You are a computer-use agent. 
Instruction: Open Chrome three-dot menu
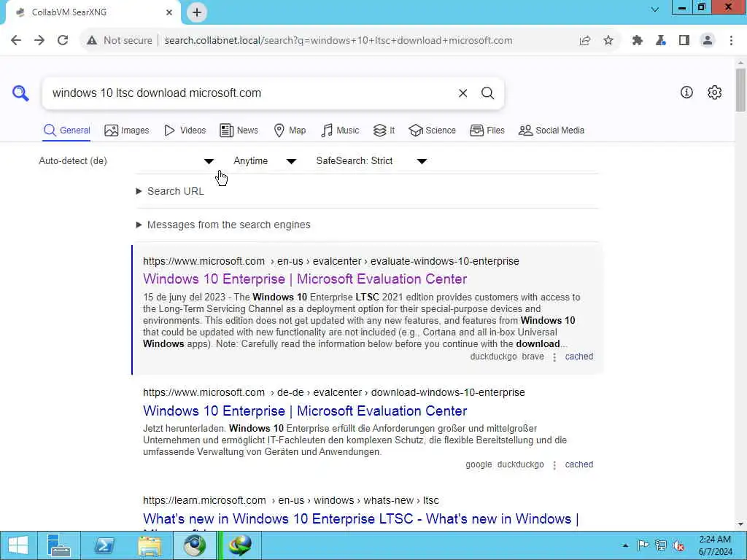point(731,41)
